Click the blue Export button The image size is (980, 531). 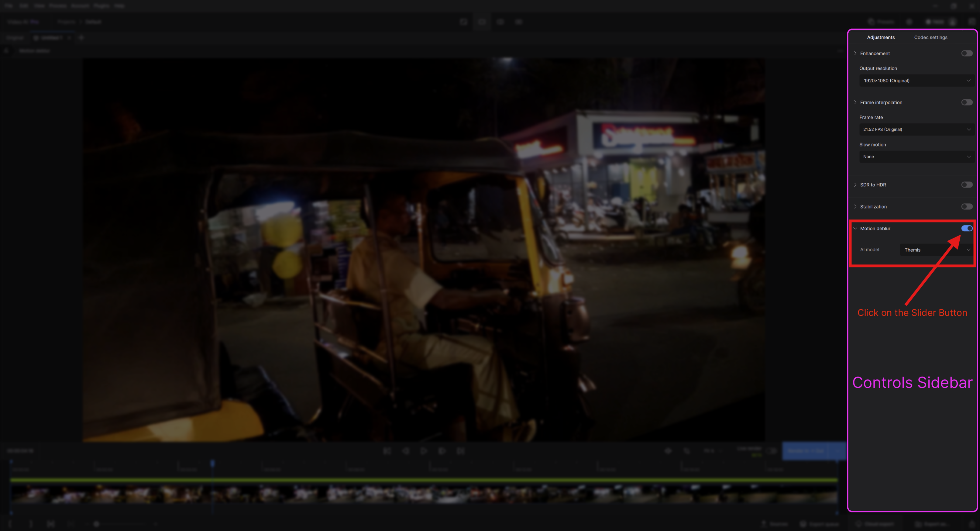point(806,451)
